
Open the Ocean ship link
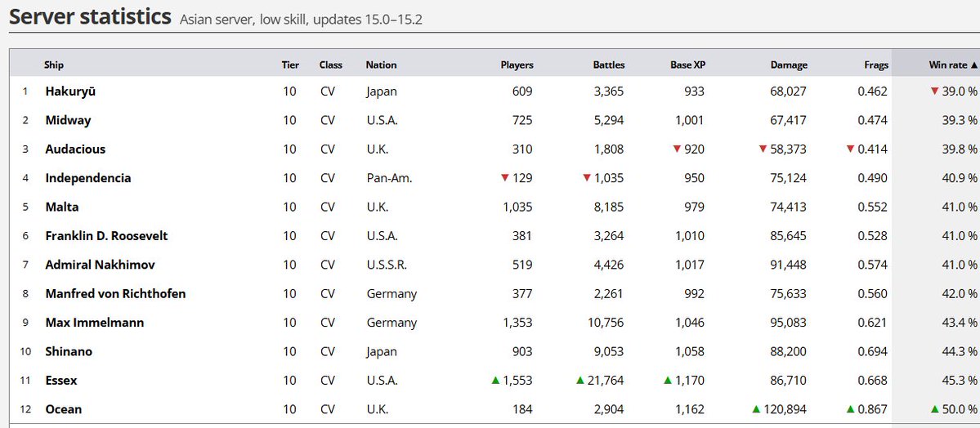(x=63, y=409)
